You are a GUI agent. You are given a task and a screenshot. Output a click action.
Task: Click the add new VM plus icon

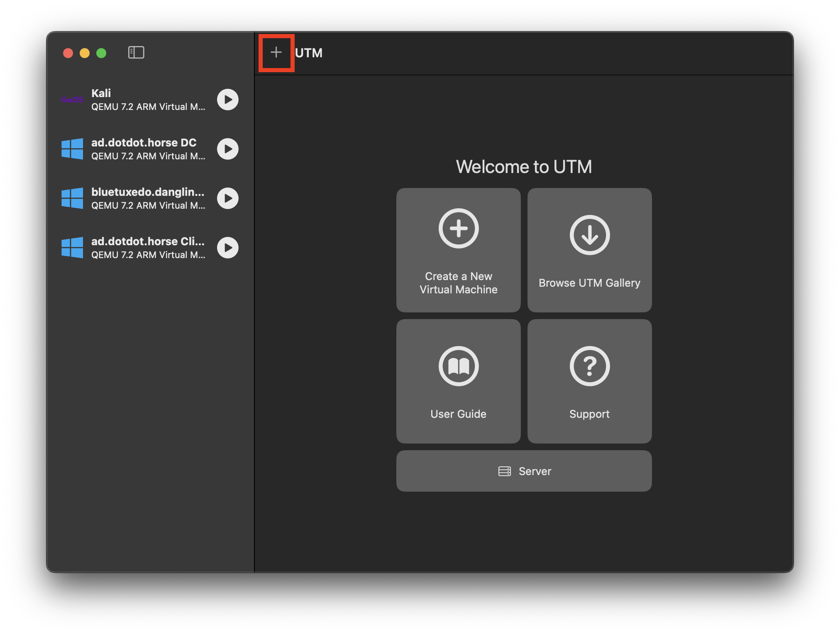click(x=276, y=53)
